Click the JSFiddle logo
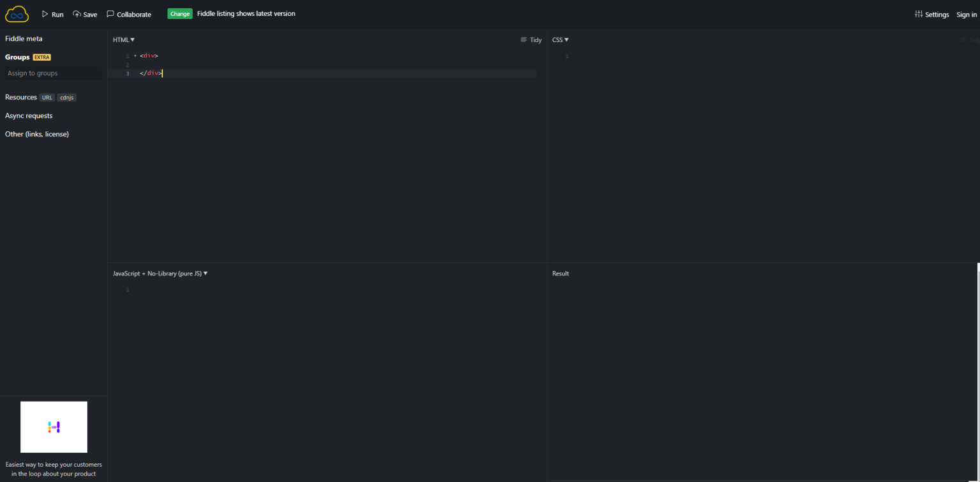This screenshot has height=482, width=980. [x=16, y=13]
